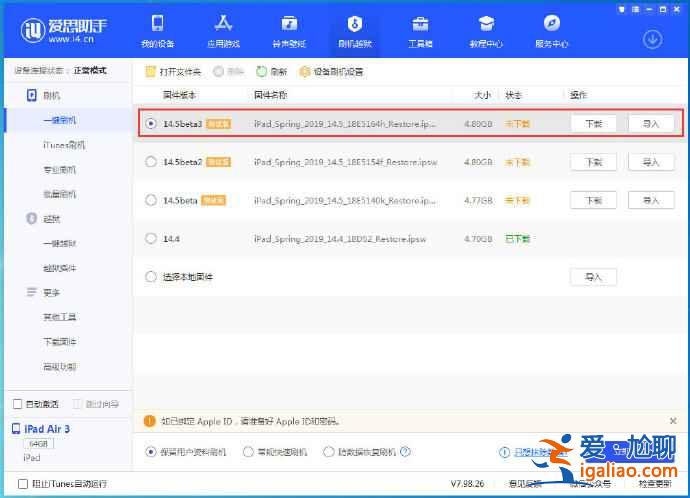Select 更多 section in sidebar
Screen dimensions: 690x498
(x=44, y=293)
